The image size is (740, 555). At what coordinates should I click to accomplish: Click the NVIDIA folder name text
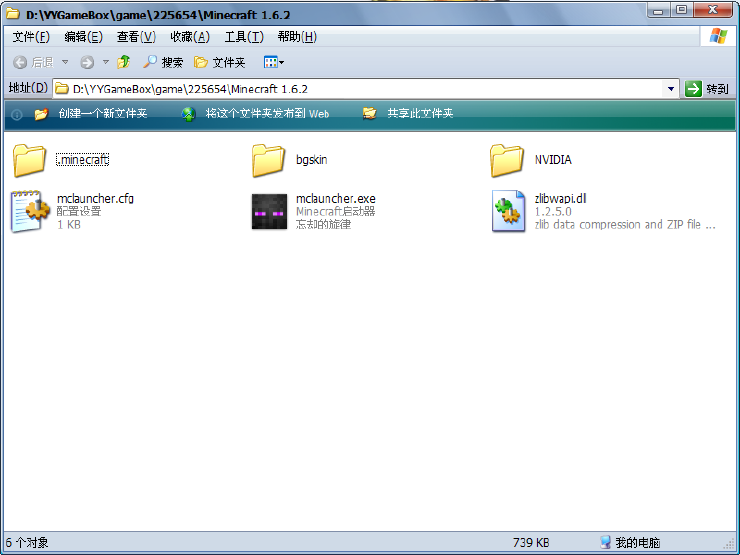(x=553, y=160)
